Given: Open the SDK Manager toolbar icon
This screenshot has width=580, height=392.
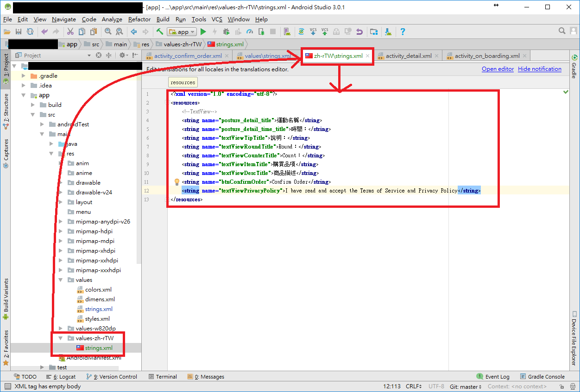Looking at the screenshot, I should click(387, 31).
